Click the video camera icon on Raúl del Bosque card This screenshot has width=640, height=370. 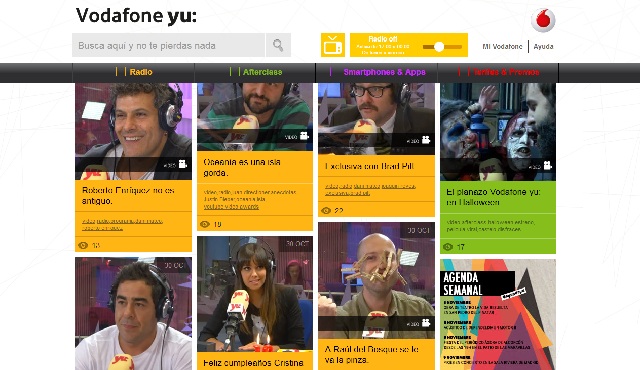coord(426,323)
